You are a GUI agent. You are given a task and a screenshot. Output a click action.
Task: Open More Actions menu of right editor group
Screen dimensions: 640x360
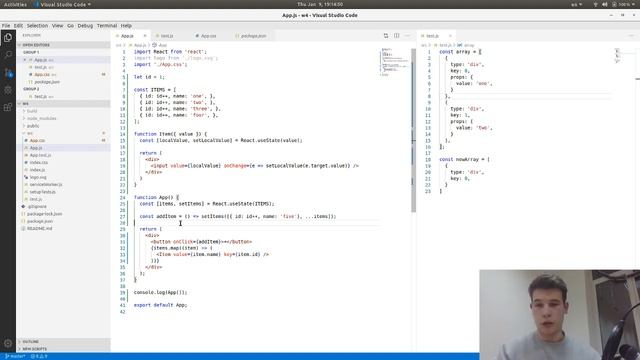coord(631,36)
